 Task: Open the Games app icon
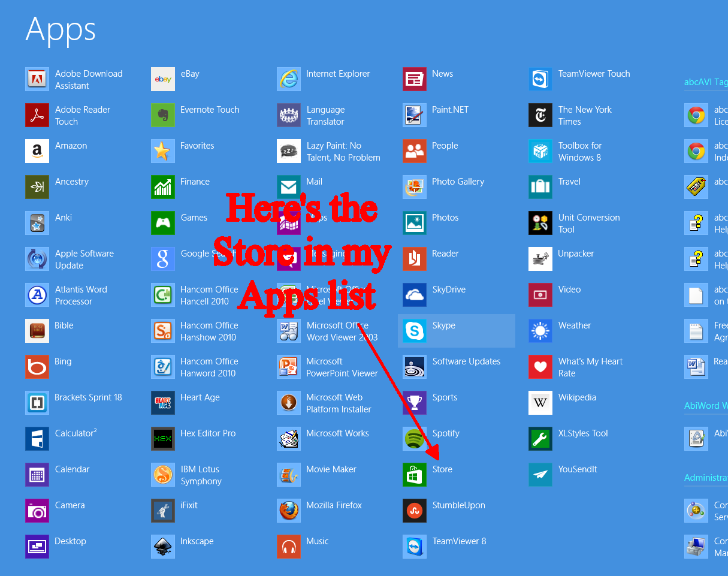point(163,223)
